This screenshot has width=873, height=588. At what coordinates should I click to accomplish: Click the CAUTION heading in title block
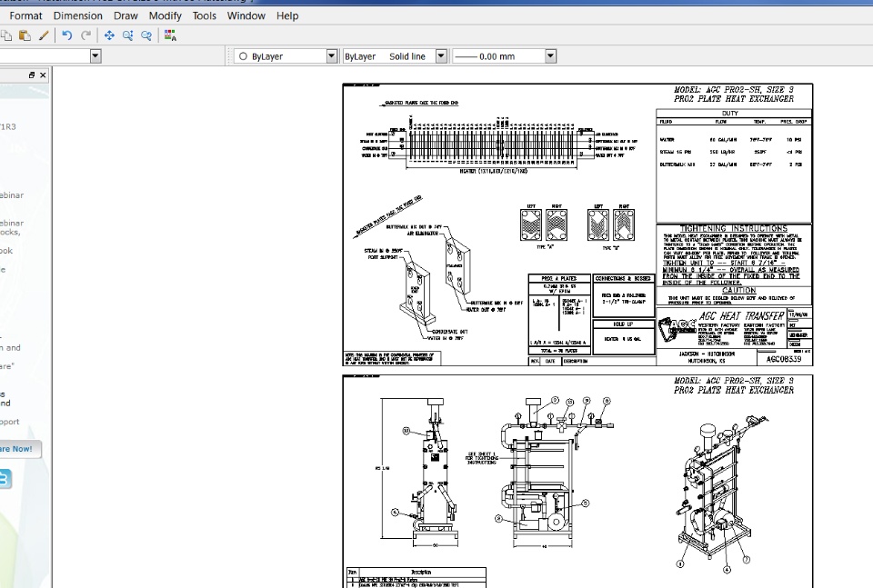click(x=738, y=291)
